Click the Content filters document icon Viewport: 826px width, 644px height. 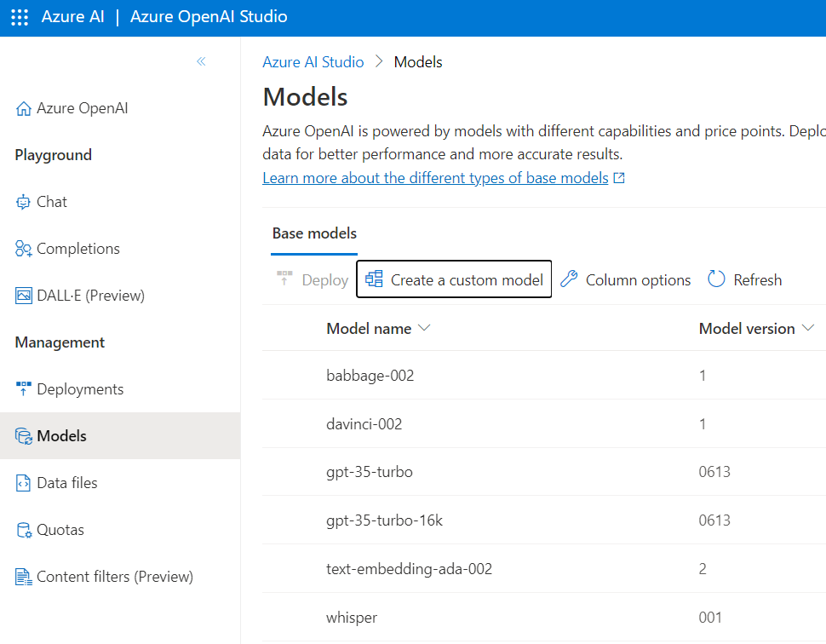[23, 577]
